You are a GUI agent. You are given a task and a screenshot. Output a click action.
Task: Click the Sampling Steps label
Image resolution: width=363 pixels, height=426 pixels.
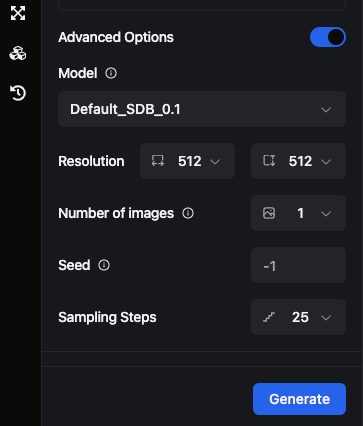[107, 317]
